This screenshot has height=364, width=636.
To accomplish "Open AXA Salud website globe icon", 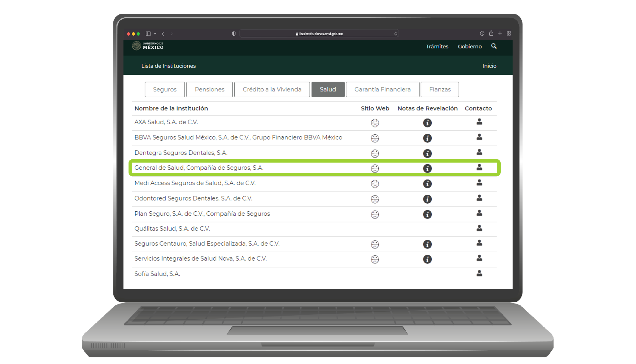I will [x=375, y=123].
